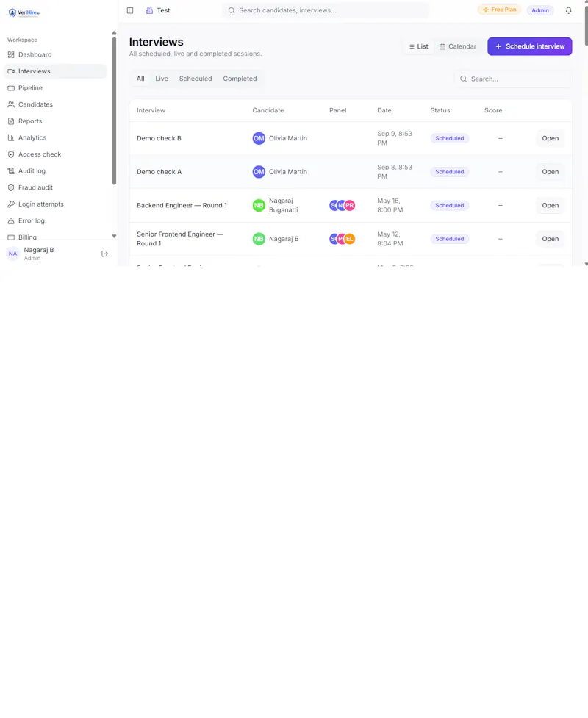Click the Panel column header
This screenshot has width=588, height=718.
tap(337, 110)
